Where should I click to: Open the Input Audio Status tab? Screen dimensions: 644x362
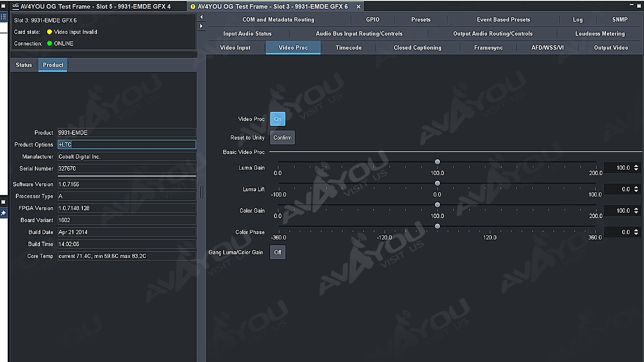click(x=247, y=33)
